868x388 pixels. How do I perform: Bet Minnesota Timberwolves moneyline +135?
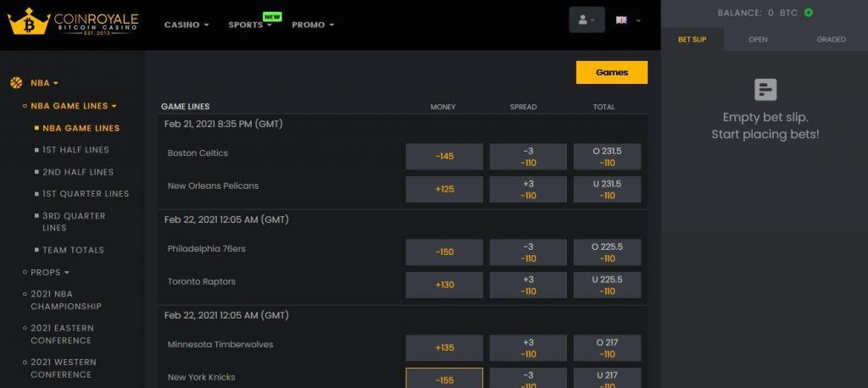[x=444, y=348]
